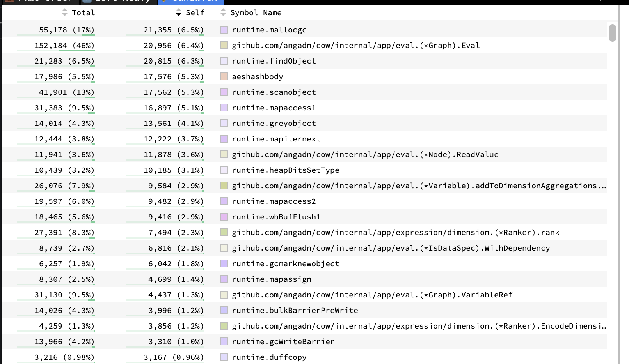Viewport: 629px width, 364px height.
Task: Select the runtime.scanobject symbol name
Action: pos(274,92)
